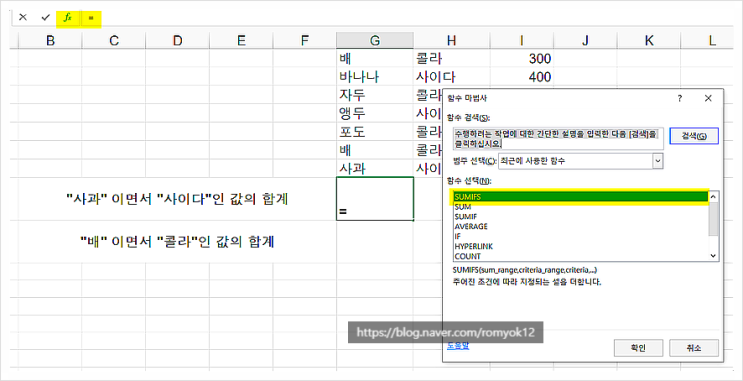This screenshot has height=381, width=743.
Task: Select column J header
Action: coord(585,41)
